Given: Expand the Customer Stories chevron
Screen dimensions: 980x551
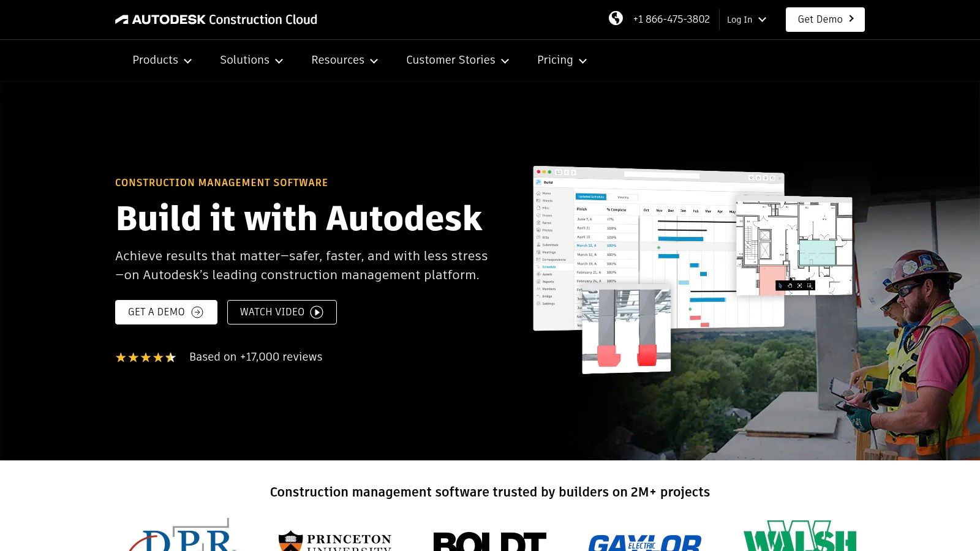Looking at the screenshot, I should pyautogui.click(x=505, y=61).
